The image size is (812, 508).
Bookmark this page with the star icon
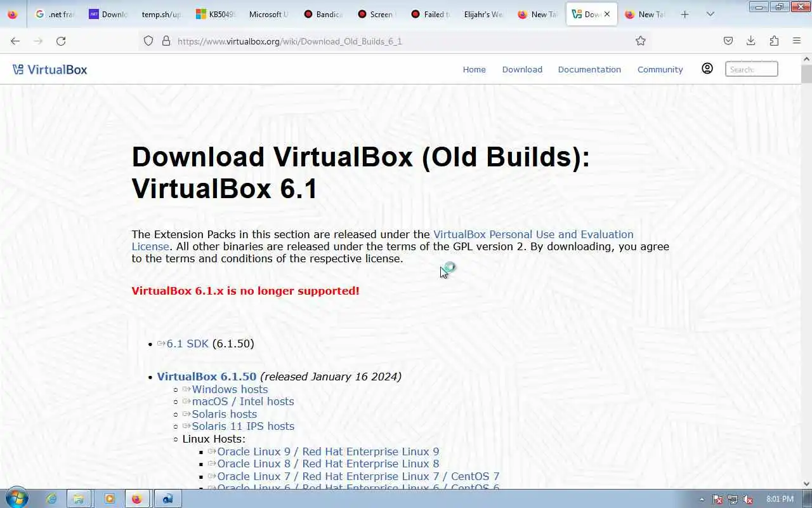point(641,41)
